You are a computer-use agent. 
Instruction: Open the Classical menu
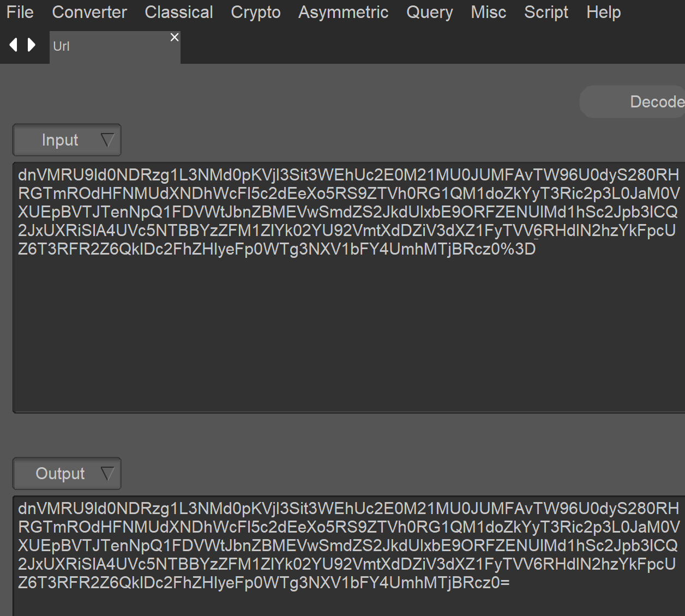[179, 12]
